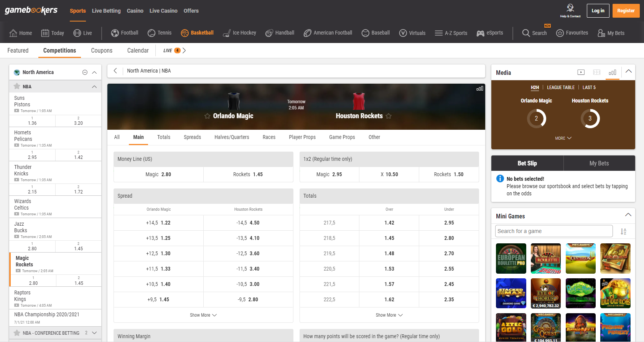Go back with North America NBA arrow
Image resolution: width=644 pixels, height=342 pixels.
pyautogui.click(x=115, y=71)
